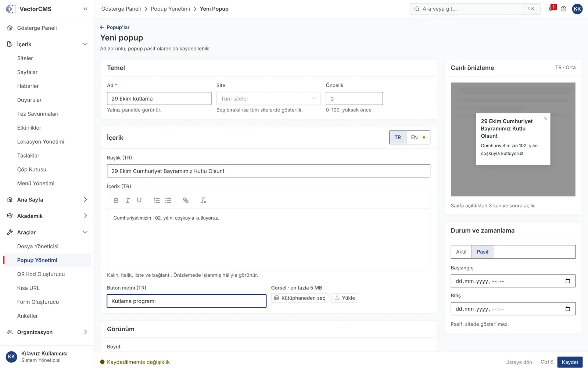Focus the Başlangıç date-time field

tap(513, 281)
